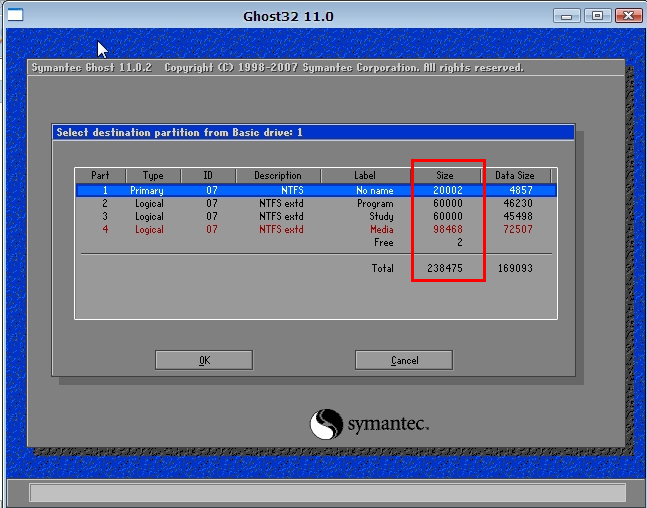
Task: Click the Label column header
Action: [x=365, y=176]
